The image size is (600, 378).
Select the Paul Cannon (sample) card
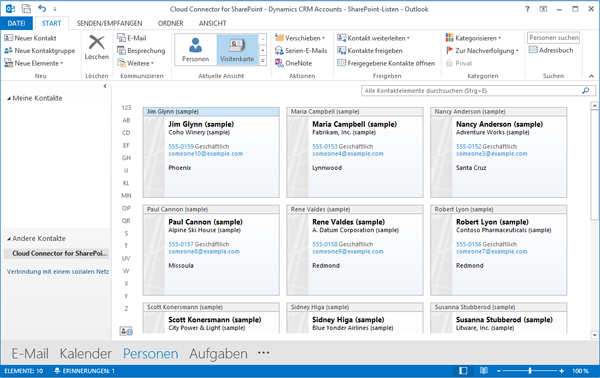[211, 250]
